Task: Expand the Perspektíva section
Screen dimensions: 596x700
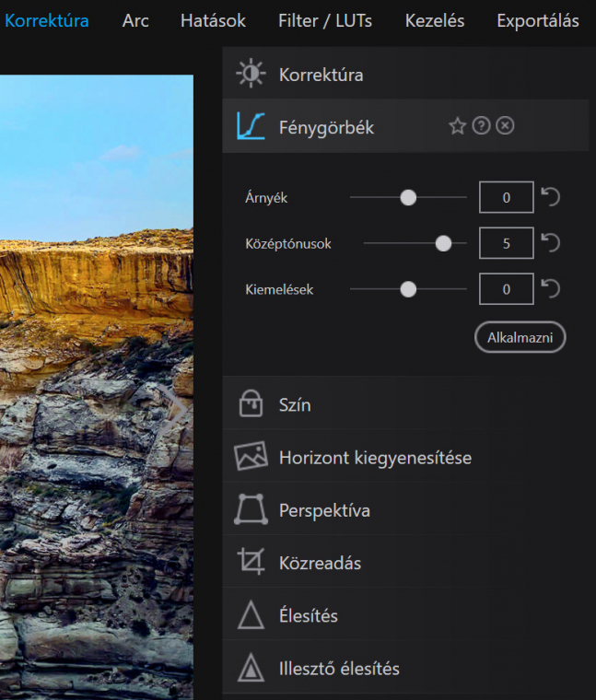Action: click(408, 509)
